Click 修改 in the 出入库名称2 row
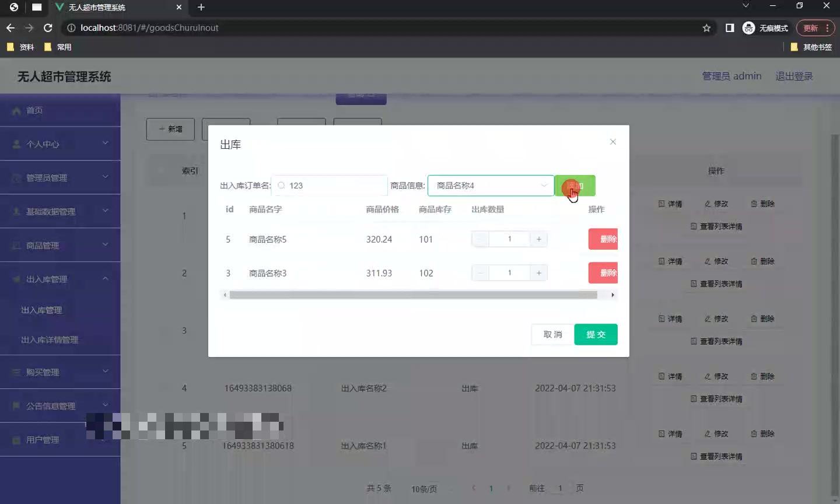Screen dimensions: 840x504 pos(716,376)
